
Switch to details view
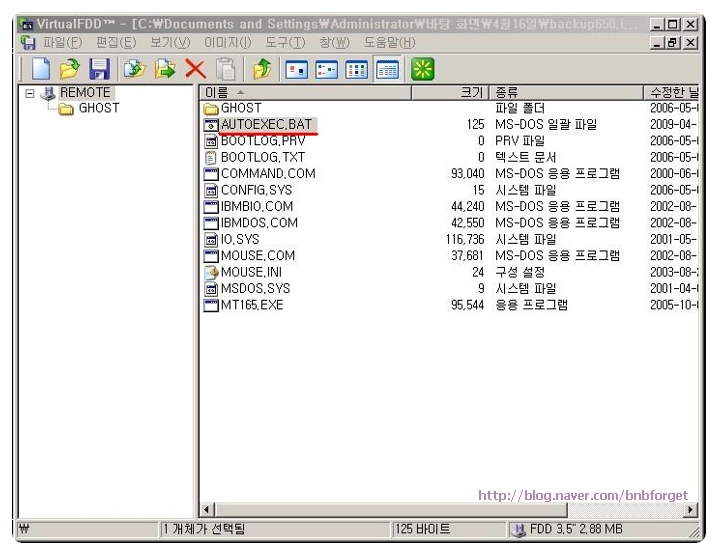coord(387,70)
